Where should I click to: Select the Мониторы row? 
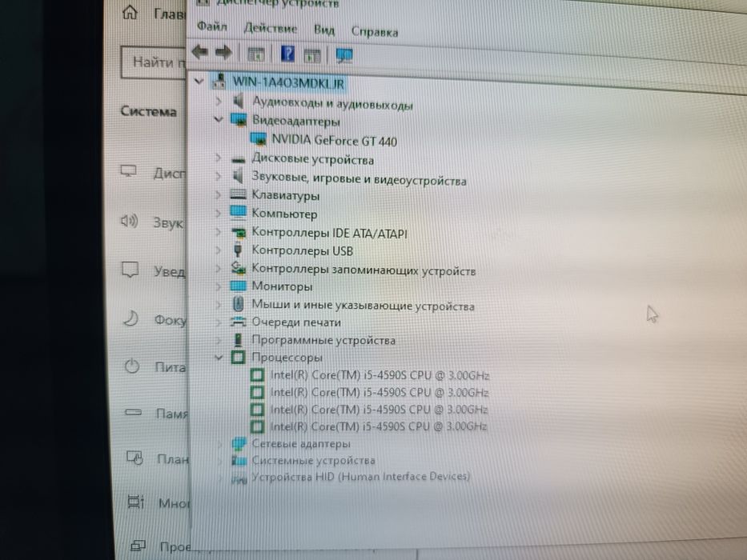click(282, 286)
